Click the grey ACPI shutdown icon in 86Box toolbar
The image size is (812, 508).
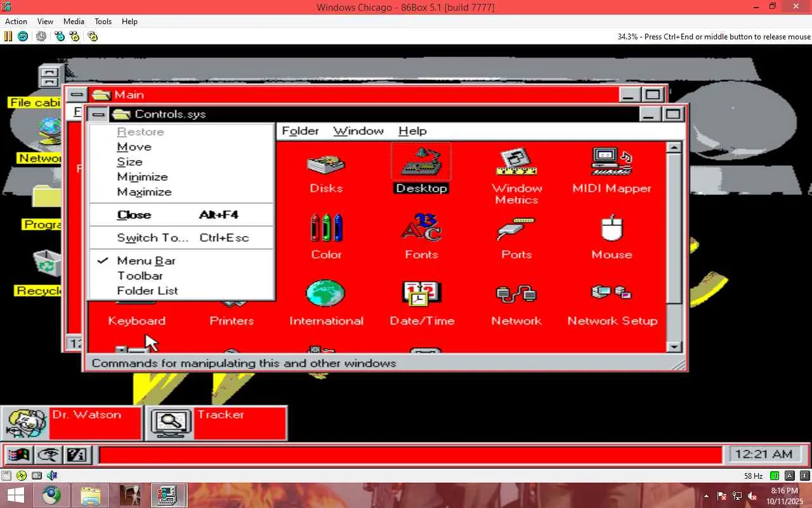click(x=41, y=36)
